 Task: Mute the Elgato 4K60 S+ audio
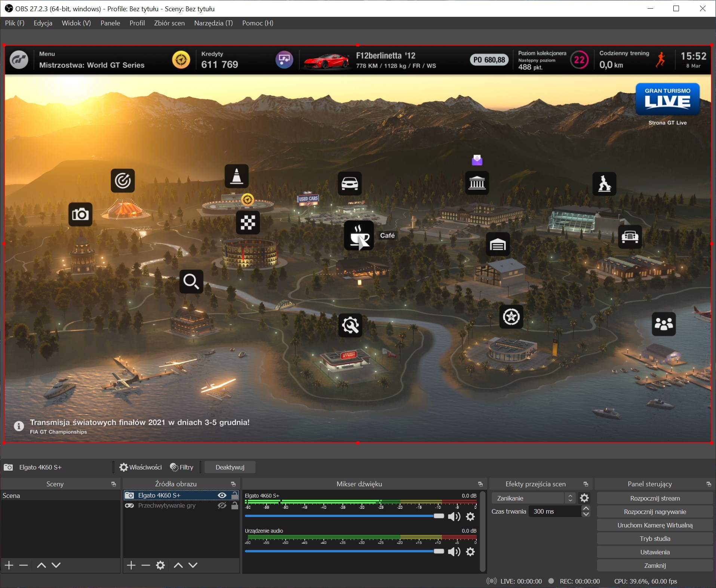pos(454,517)
